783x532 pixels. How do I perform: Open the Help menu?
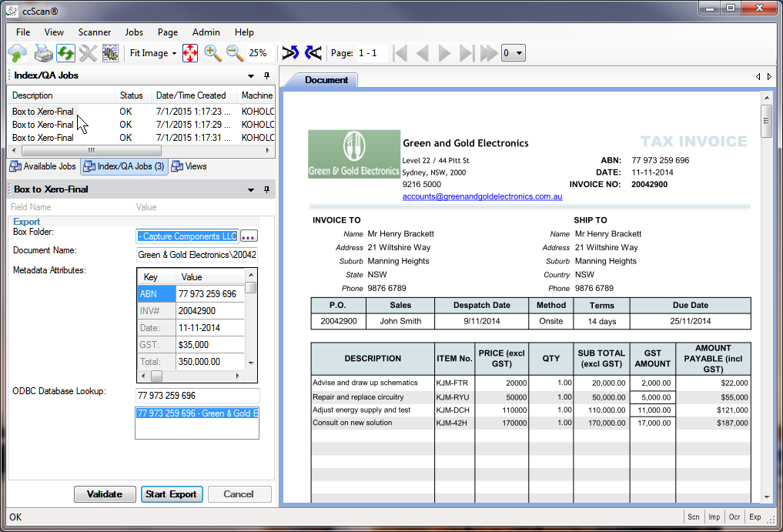tap(244, 32)
